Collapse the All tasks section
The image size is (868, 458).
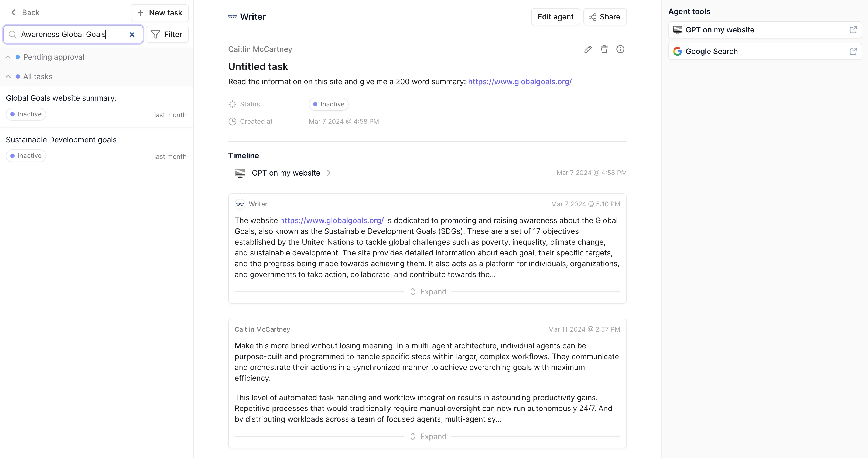(8, 76)
